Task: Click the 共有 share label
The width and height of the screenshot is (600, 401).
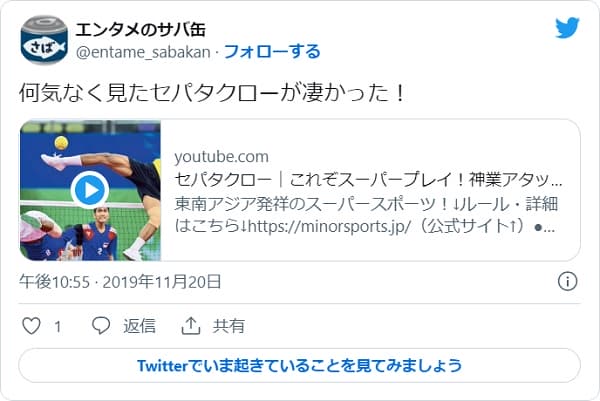Action: tap(229, 326)
